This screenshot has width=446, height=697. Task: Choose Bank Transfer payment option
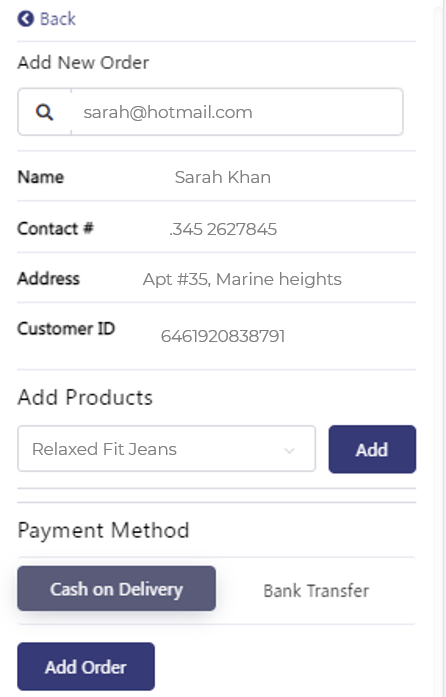tap(316, 591)
